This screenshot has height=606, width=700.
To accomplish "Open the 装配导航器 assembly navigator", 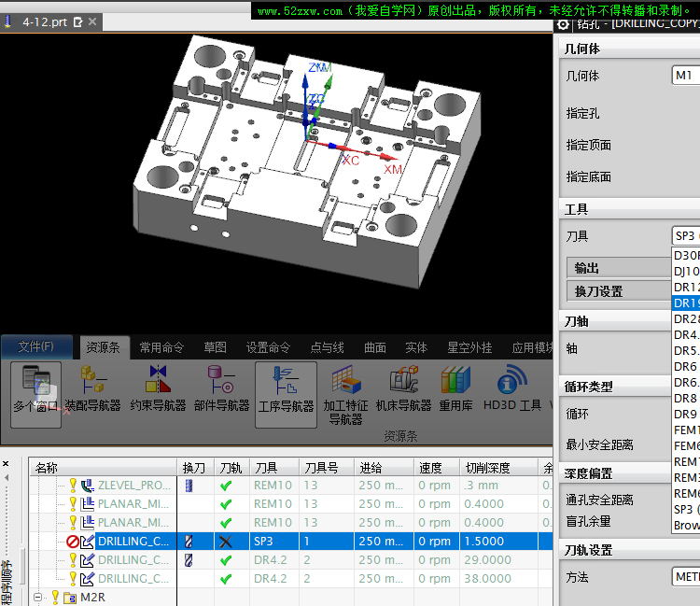I will [92, 393].
